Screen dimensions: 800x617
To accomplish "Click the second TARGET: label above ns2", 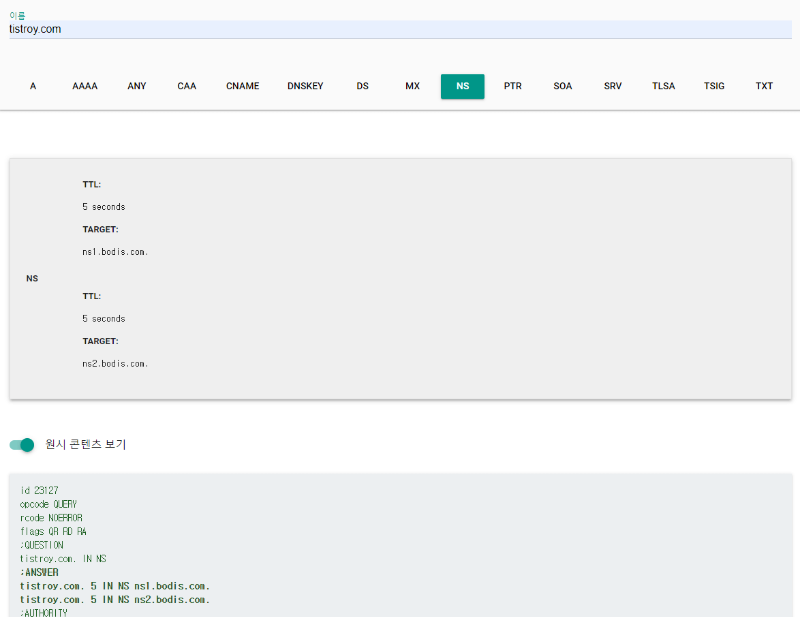I will click(101, 341).
